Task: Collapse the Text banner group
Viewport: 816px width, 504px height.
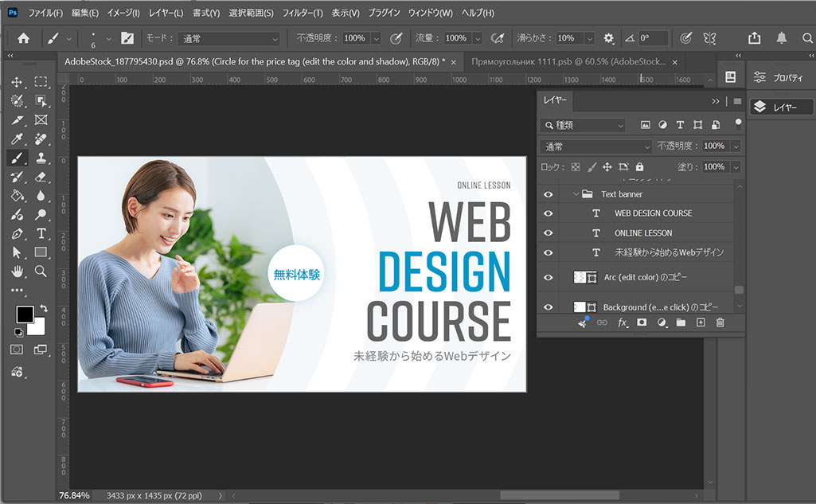Action: [x=576, y=193]
